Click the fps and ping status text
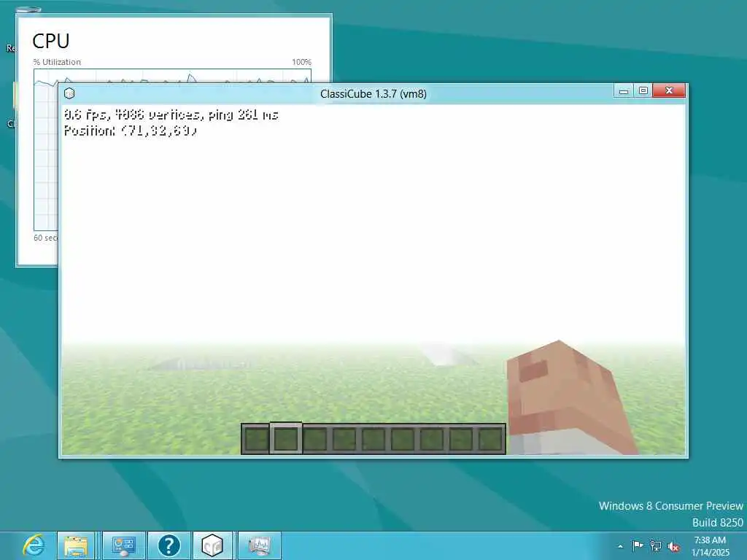The height and width of the screenshot is (560, 747). (x=171, y=114)
